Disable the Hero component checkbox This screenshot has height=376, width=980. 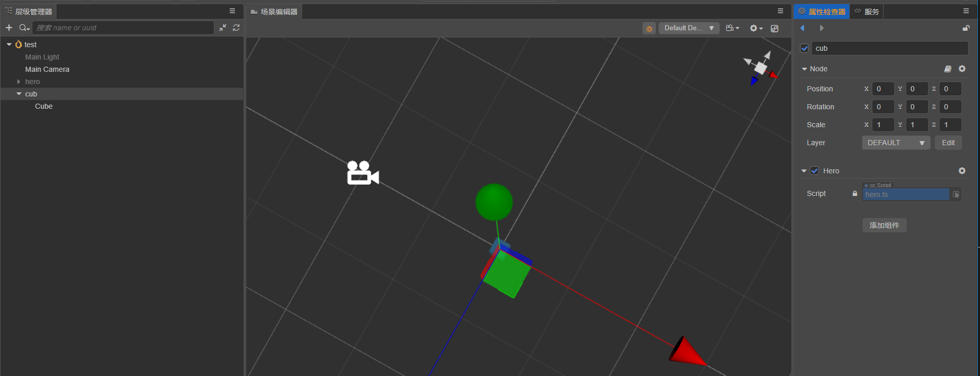pyautogui.click(x=814, y=171)
